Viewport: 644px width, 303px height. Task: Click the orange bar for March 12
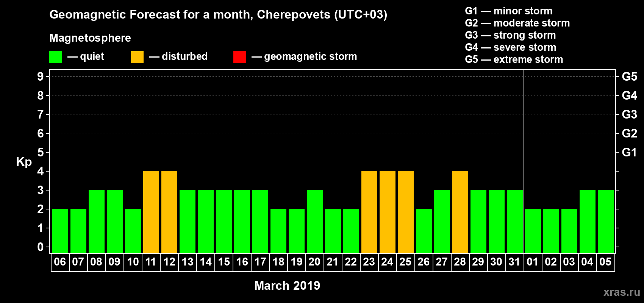point(169,212)
